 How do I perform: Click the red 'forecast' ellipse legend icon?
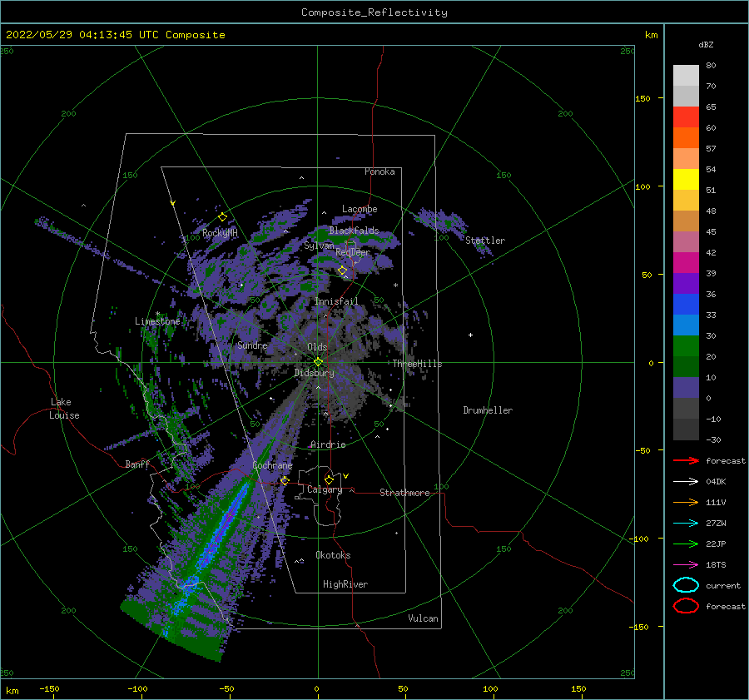click(686, 606)
